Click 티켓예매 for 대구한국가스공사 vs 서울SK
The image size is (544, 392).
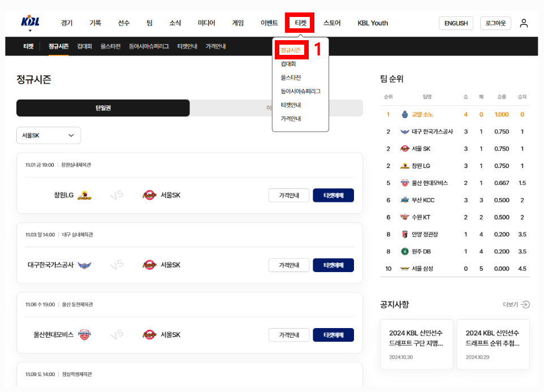(x=334, y=265)
